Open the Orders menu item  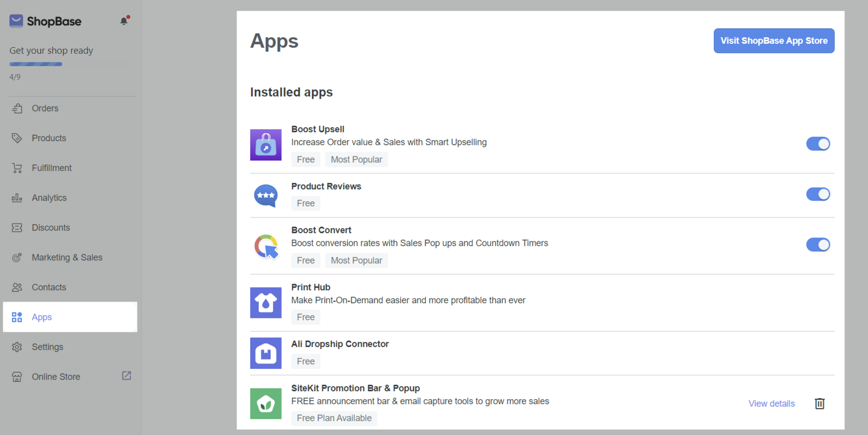tap(45, 108)
